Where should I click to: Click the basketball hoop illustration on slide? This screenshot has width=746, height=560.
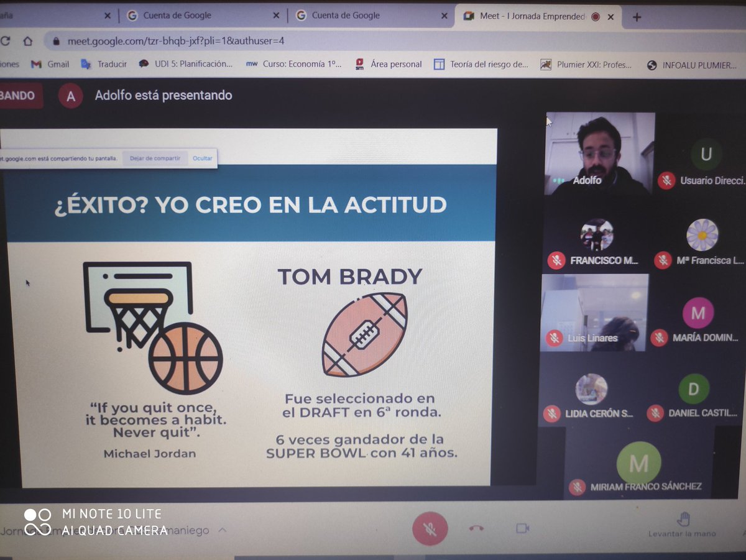coord(154,328)
